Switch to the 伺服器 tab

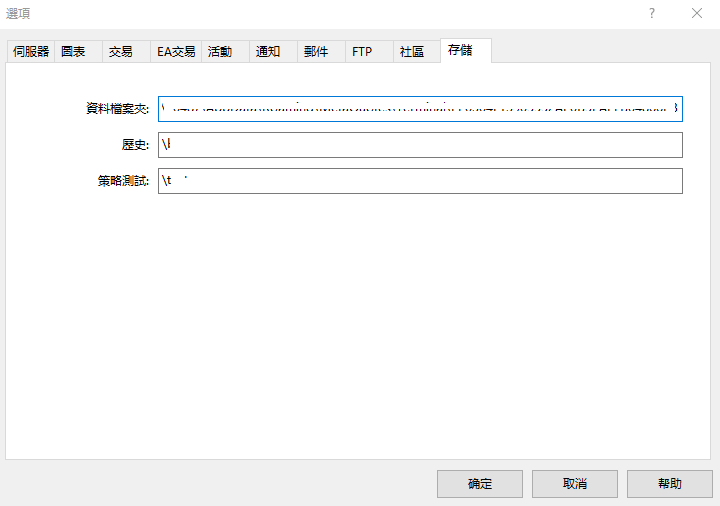coord(31,51)
